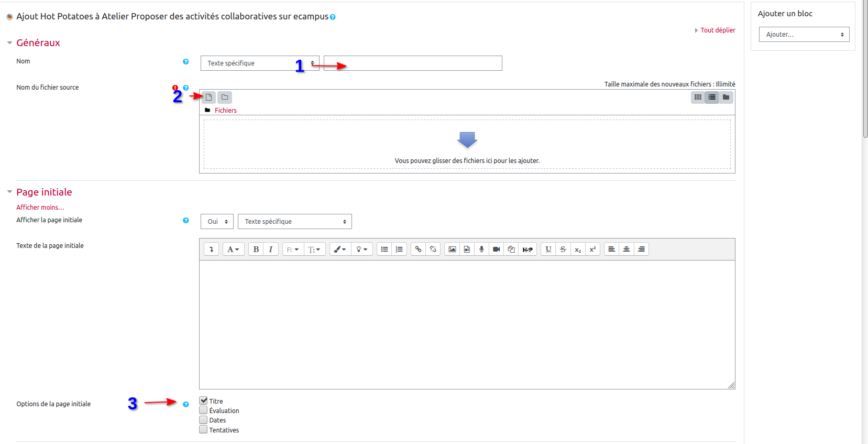Switch file view to icon grid
The width and height of the screenshot is (868, 444).
(698, 98)
